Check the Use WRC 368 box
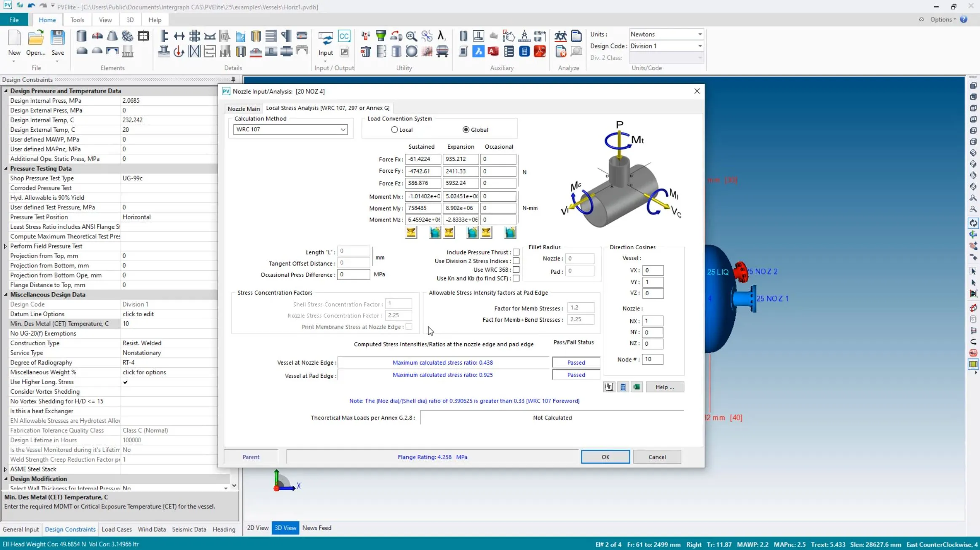Image resolution: width=980 pixels, height=550 pixels. tap(516, 270)
